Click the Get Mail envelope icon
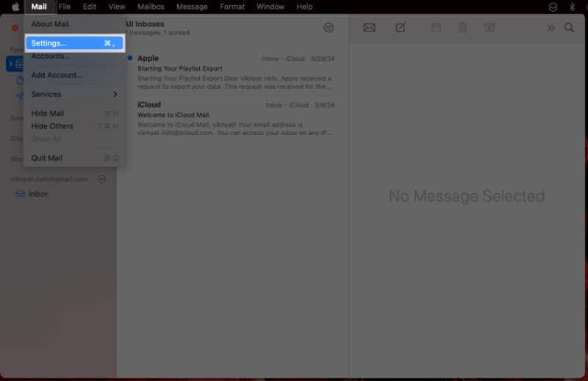The height and width of the screenshot is (381, 588). [369, 27]
